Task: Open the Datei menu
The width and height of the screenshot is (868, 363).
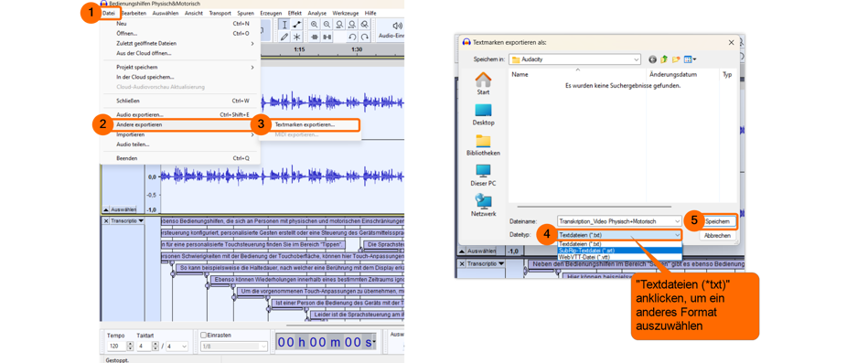Action: [x=109, y=13]
